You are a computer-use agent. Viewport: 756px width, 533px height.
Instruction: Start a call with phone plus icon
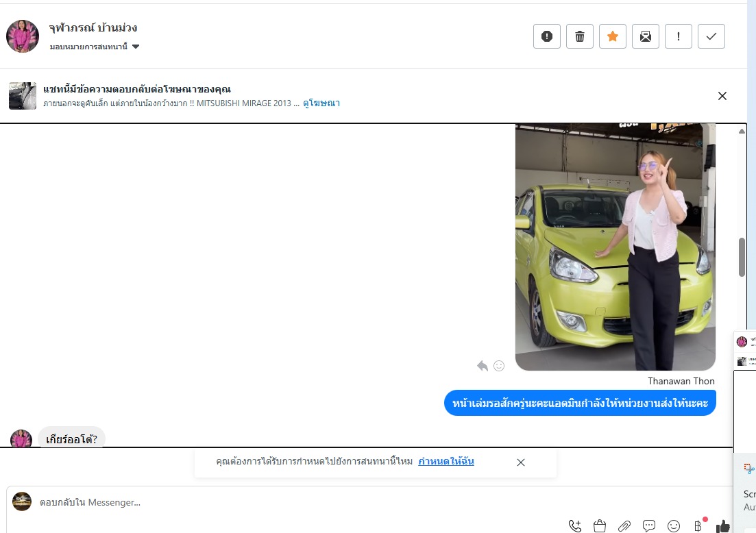(x=575, y=526)
